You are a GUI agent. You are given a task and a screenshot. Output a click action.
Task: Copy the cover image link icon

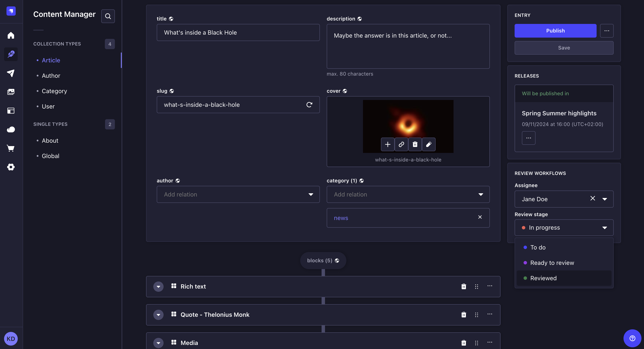(x=401, y=144)
